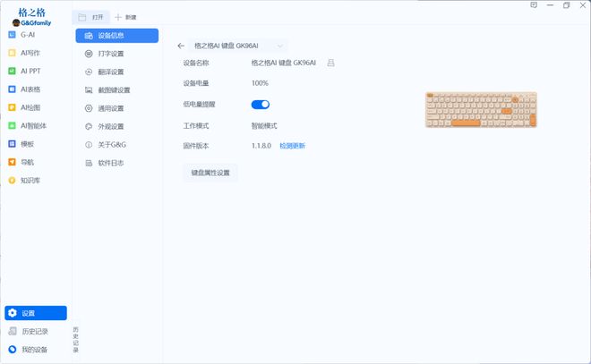Open the AI写作 writing tool
The image size is (591, 364).
(x=30, y=53)
